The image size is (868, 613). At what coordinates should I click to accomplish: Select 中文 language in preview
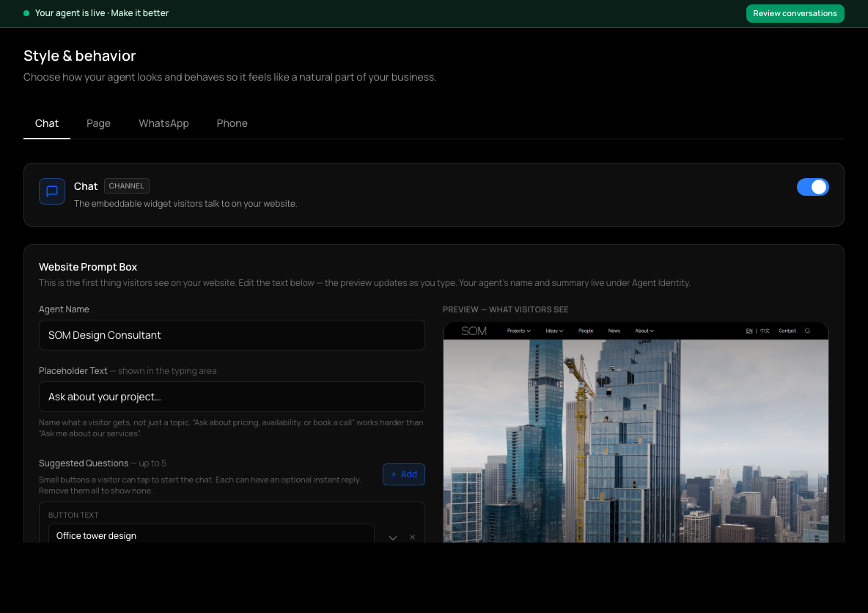(x=765, y=331)
